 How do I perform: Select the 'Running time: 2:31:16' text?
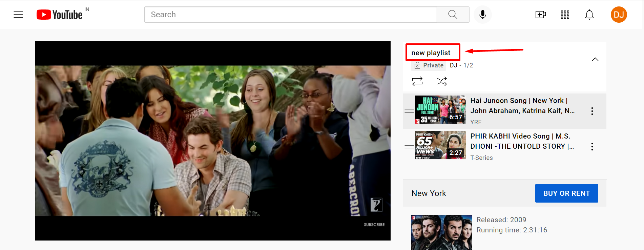pos(512,230)
